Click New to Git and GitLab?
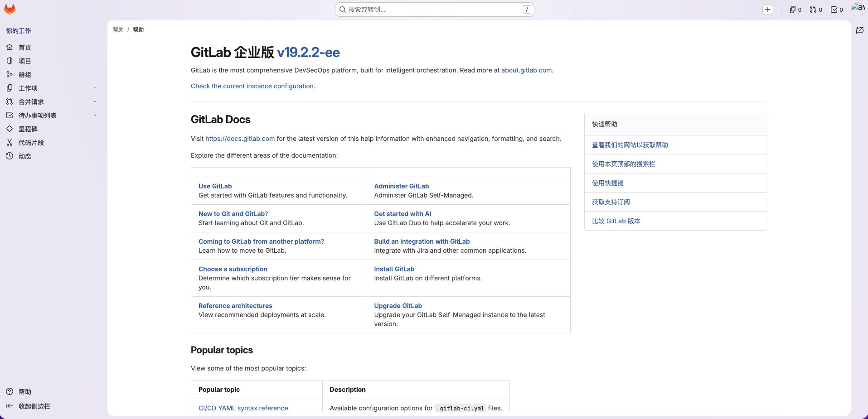The width and height of the screenshot is (868, 419). point(233,214)
